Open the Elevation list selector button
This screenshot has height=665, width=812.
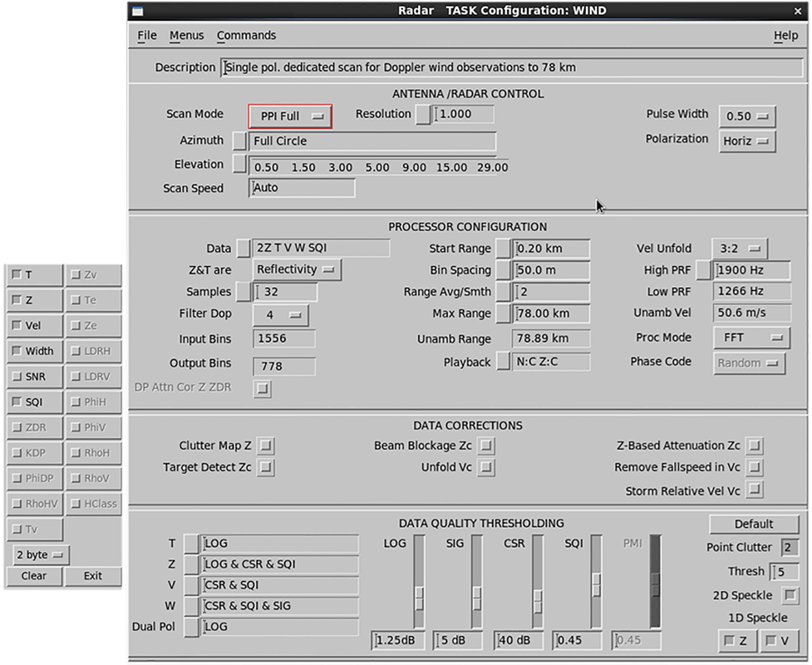[239, 165]
